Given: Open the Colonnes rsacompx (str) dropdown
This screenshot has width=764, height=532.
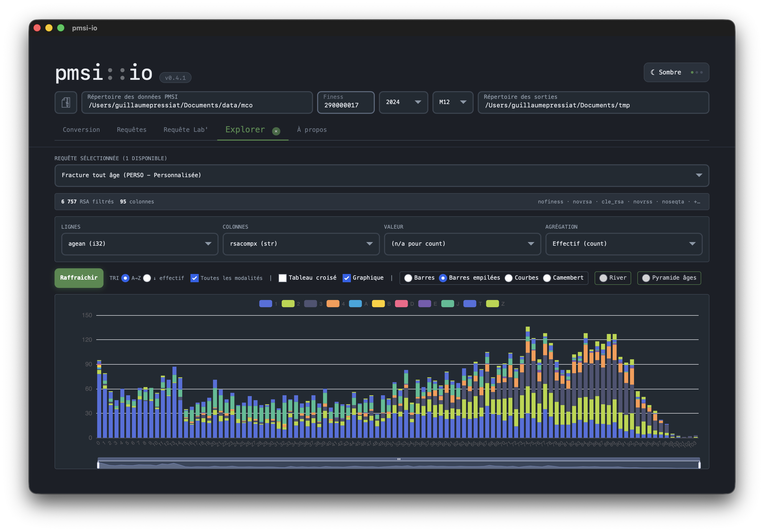Looking at the screenshot, I should [x=301, y=244].
